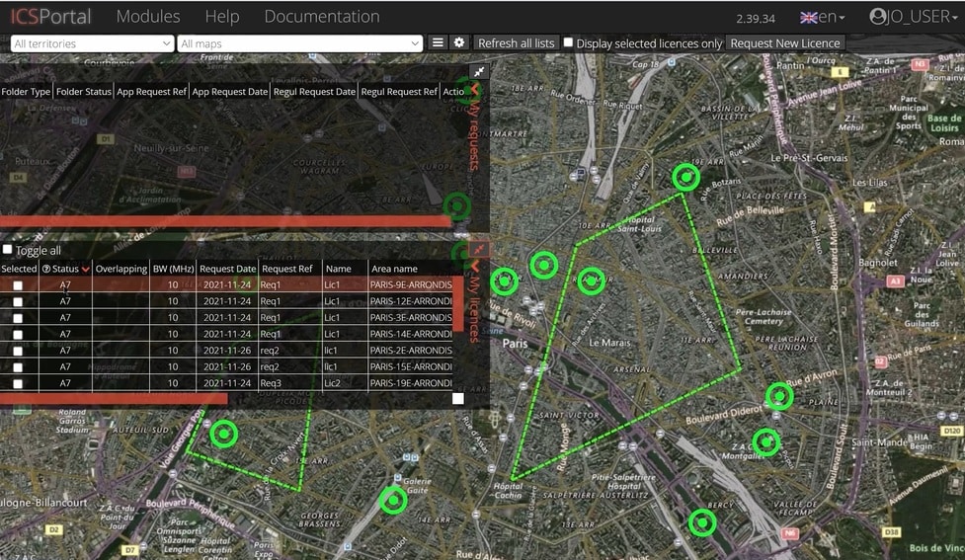Sort licences by BW (MHz) column header
Image resolution: width=965 pixels, height=560 pixels.
pyautogui.click(x=174, y=269)
